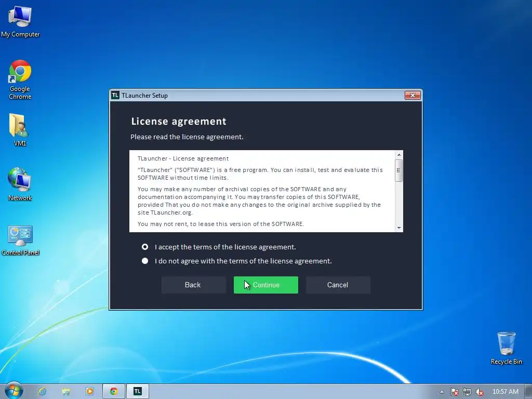Click 'TLauncher - License agreement' line in text box
The height and width of the screenshot is (399, 532).
pos(183,158)
